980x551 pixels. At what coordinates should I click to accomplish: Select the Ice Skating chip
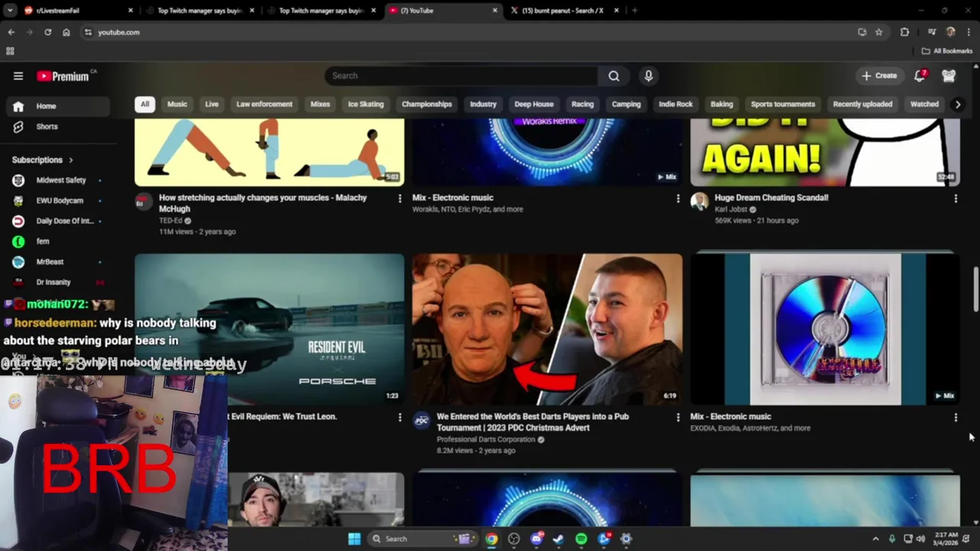366,104
